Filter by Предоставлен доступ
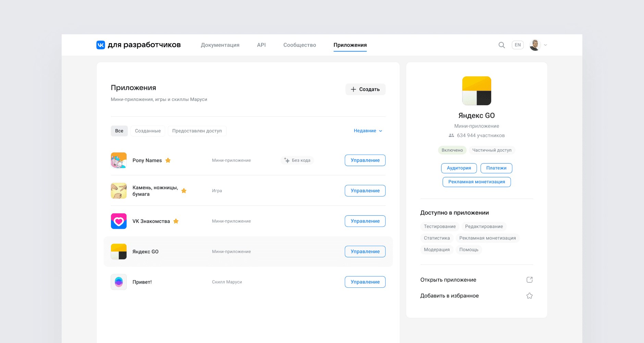The height and width of the screenshot is (343, 644). click(197, 131)
